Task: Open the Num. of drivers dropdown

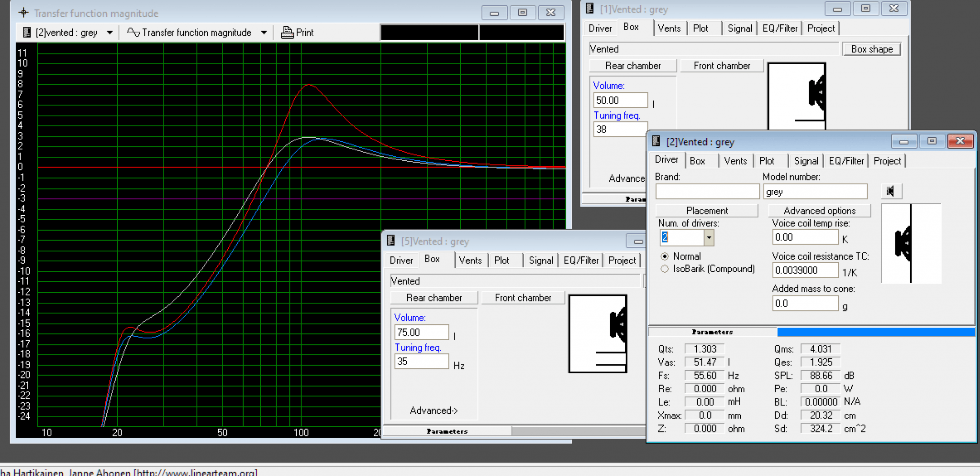Action: [709, 238]
